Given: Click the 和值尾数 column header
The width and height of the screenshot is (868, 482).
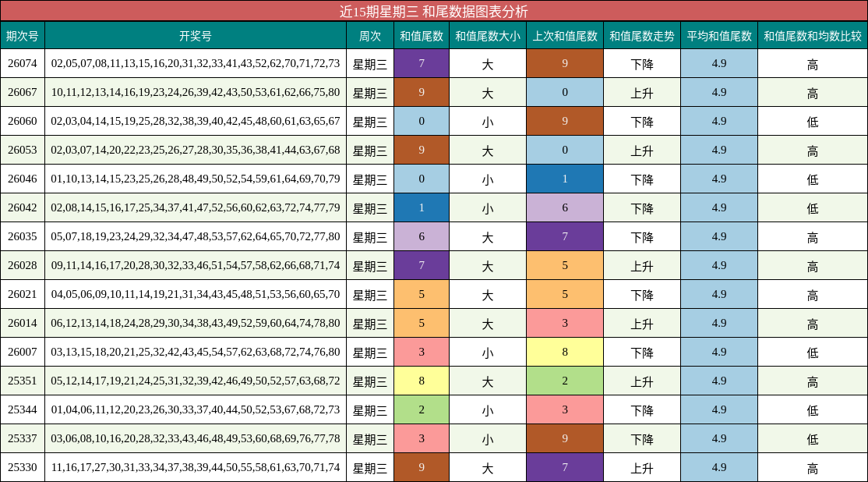Looking at the screenshot, I should coord(422,35).
